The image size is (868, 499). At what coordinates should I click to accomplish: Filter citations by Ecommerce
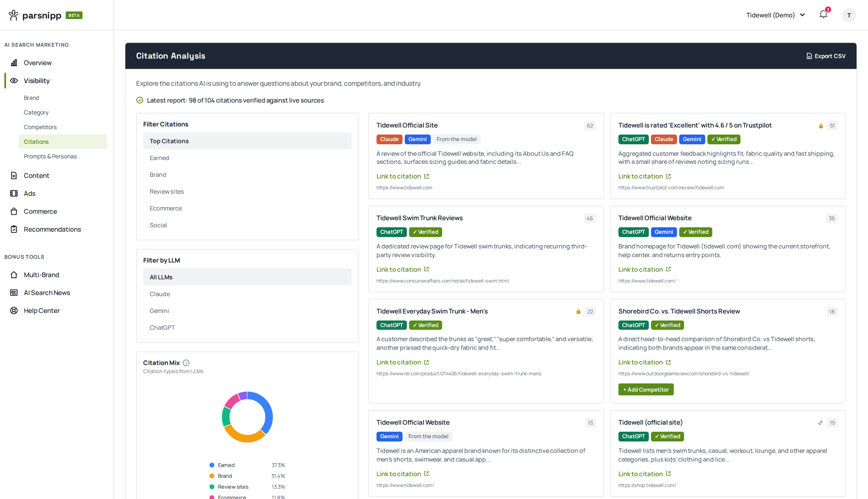[x=247, y=208]
